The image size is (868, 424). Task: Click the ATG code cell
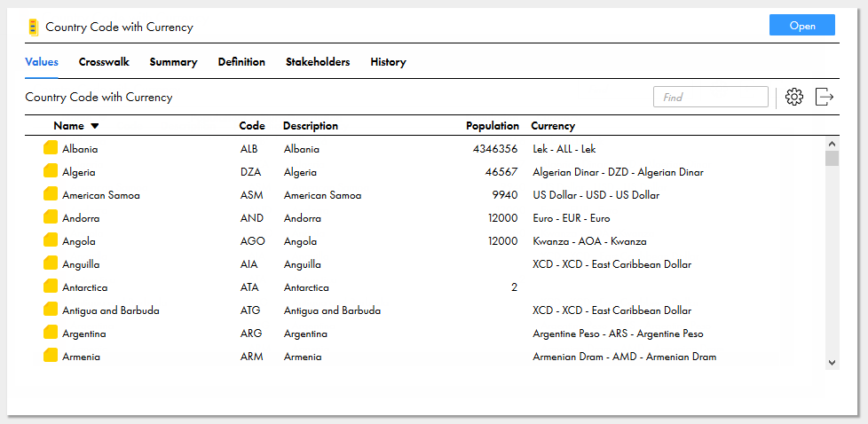(x=250, y=311)
